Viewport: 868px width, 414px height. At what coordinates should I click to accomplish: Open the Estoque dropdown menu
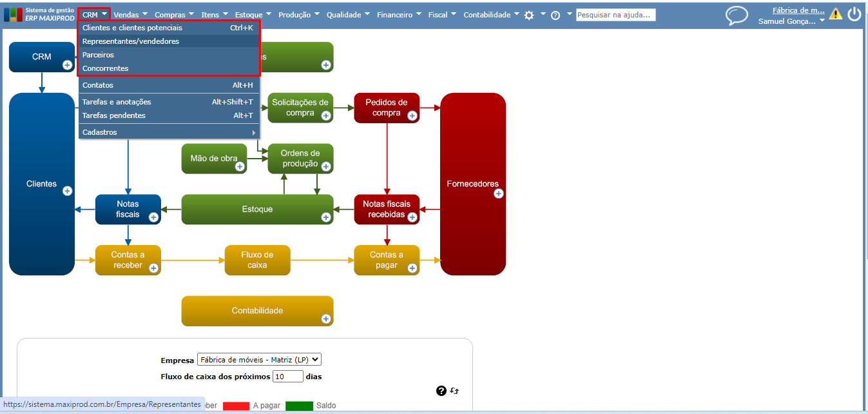click(253, 15)
